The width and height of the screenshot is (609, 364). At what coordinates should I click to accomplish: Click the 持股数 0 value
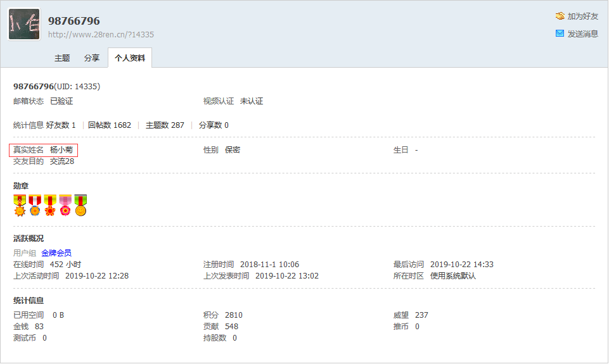[x=234, y=338]
